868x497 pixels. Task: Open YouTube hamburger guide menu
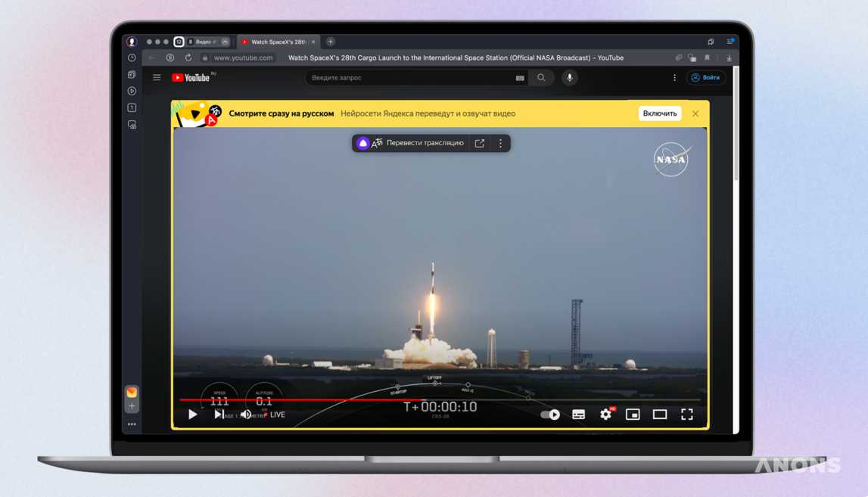(157, 77)
